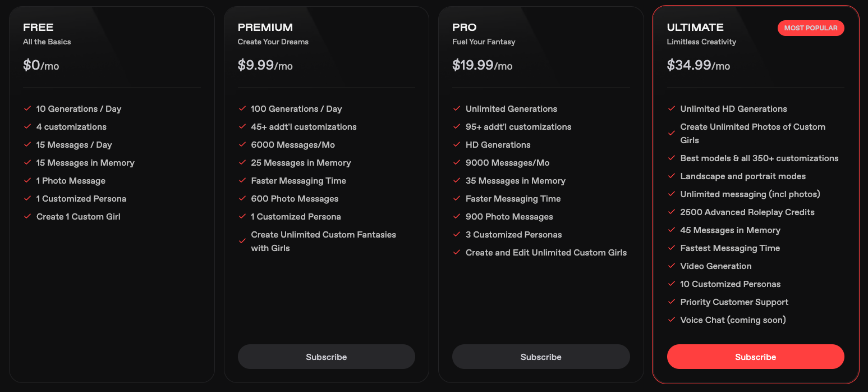Click checkmark next to Video Generation
The image size is (868, 392).
pyautogui.click(x=672, y=266)
